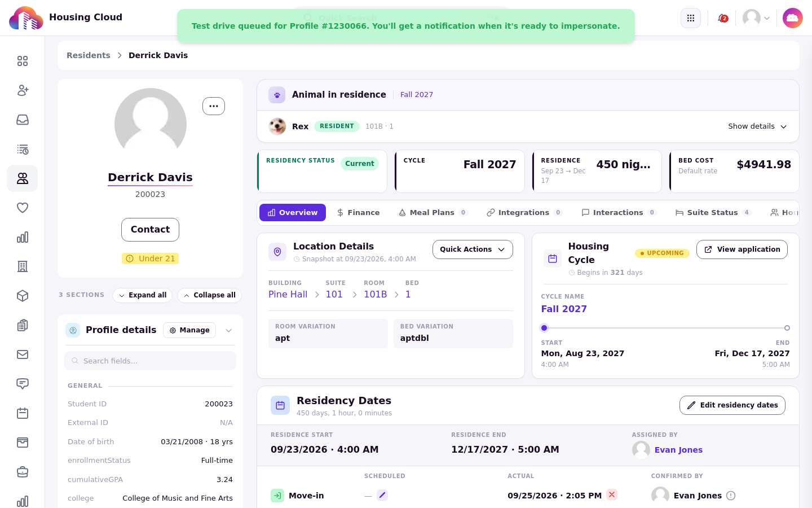Open the three-dot menu on profile card
Viewport: 812px width, 508px height.
click(x=214, y=106)
